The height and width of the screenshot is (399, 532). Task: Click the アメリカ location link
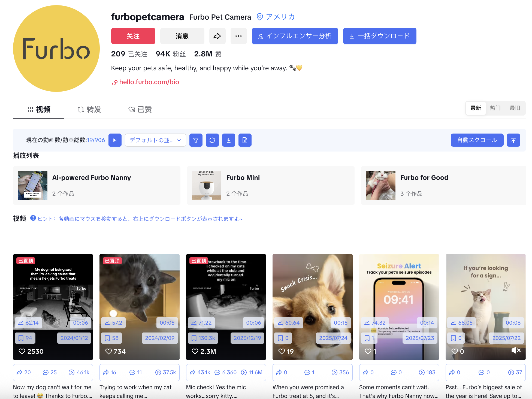[280, 17]
